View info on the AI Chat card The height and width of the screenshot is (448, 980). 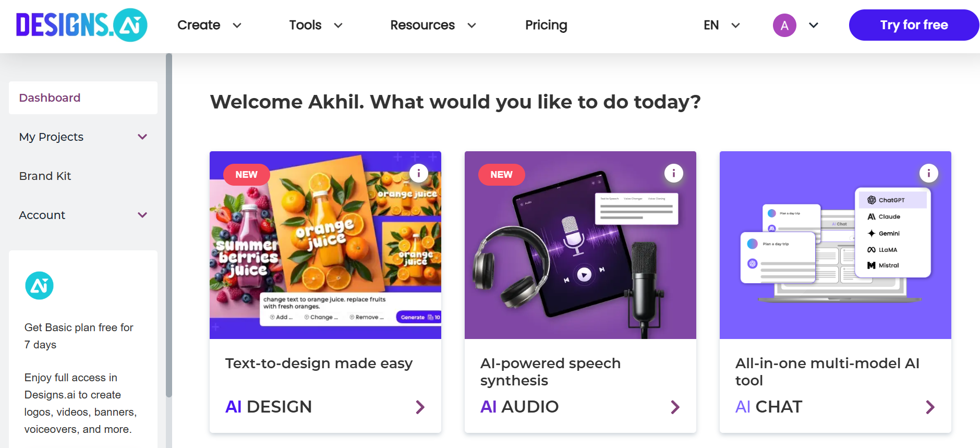tap(928, 173)
